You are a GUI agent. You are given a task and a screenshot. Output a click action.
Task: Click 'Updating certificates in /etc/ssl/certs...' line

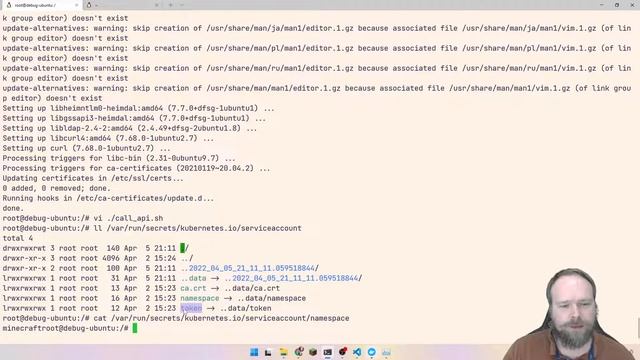pos(93,178)
